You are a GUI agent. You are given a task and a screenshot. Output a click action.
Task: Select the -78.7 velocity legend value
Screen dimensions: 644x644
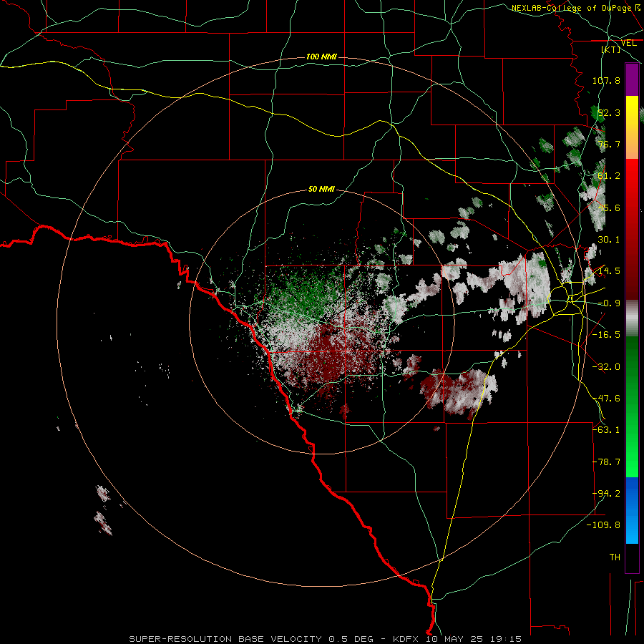(606, 462)
